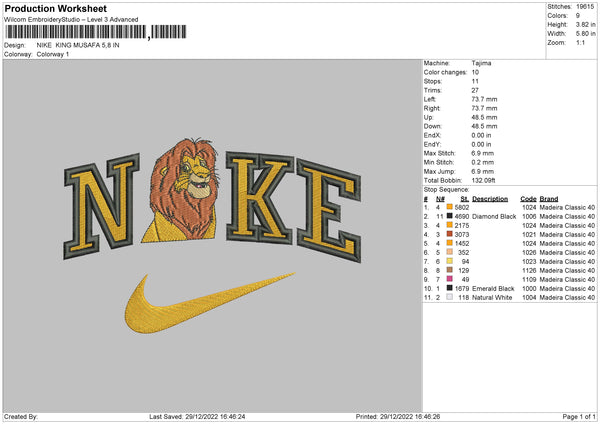This screenshot has width=600, height=424.
Task: Click the gold swoosh in the preview
Action: click(210, 302)
